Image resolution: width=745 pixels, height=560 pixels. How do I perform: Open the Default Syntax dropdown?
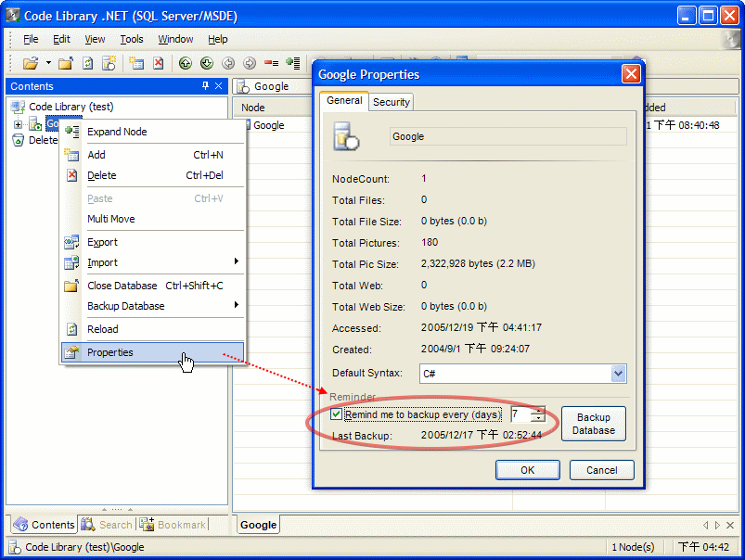tap(618, 374)
